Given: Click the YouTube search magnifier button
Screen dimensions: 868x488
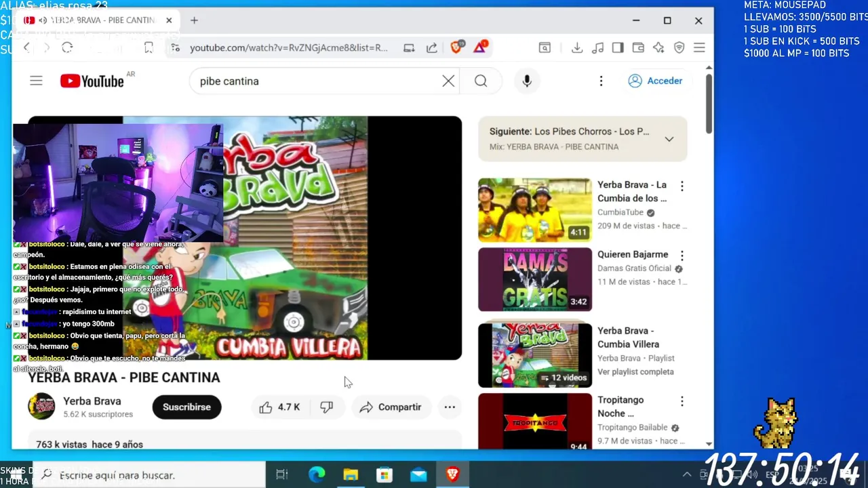Looking at the screenshot, I should [x=481, y=81].
